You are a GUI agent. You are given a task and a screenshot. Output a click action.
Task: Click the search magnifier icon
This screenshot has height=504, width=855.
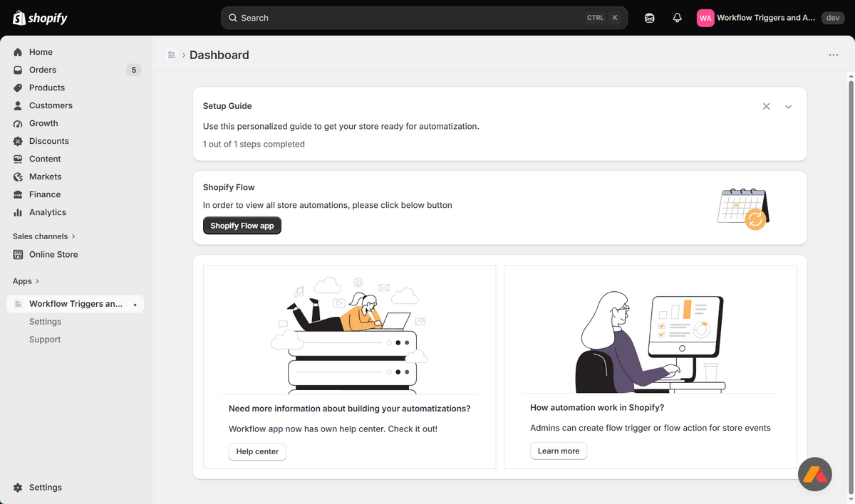(x=233, y=18)
